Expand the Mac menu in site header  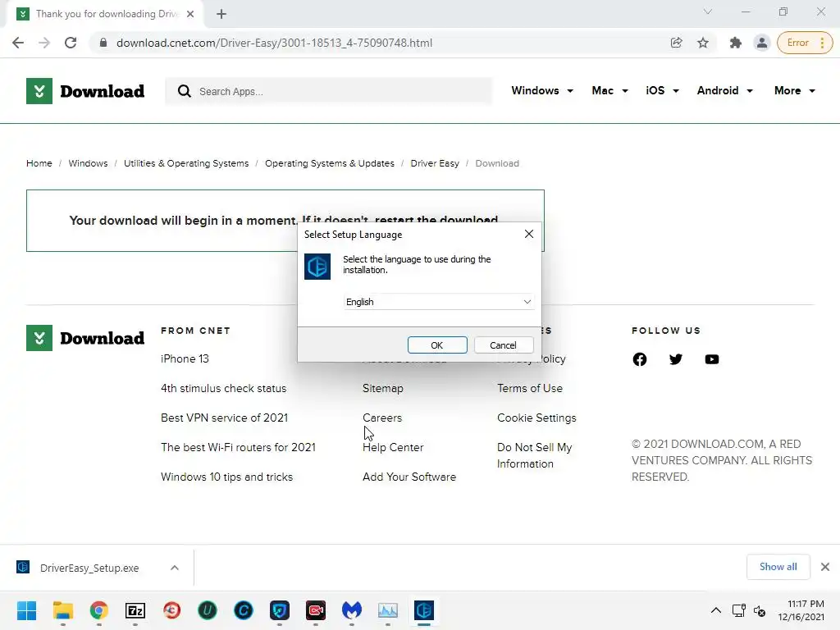609,90
